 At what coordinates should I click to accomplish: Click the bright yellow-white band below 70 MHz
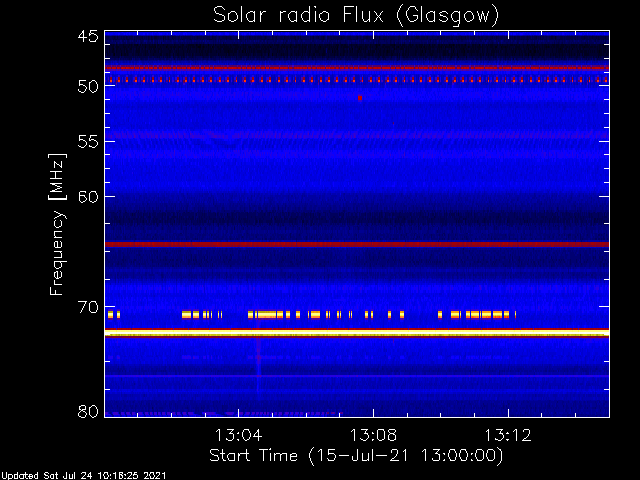click(x=357, y=333)
